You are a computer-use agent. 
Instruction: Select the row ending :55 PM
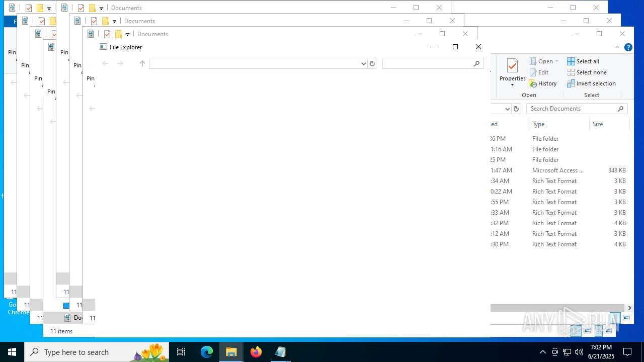tap(560, 202)
